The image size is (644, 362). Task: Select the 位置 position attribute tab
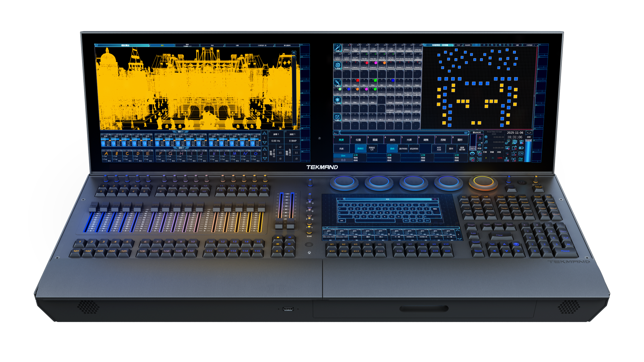pyautogui.click(x=358, y=140)
